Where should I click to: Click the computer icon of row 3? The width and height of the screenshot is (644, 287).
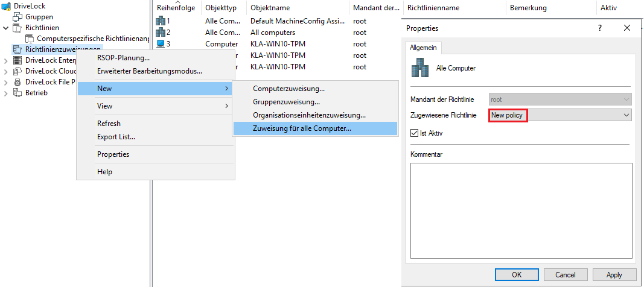(161, 44)
